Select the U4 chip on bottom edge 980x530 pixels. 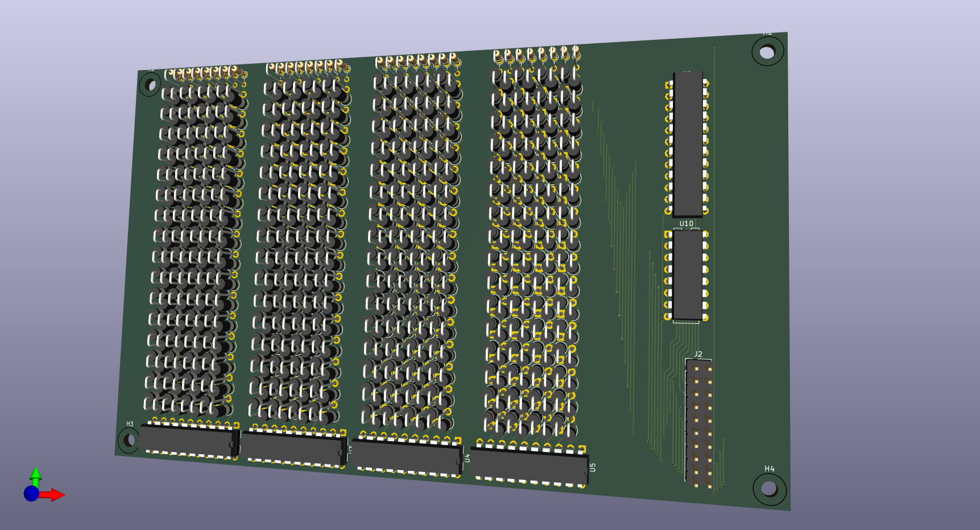406,456
